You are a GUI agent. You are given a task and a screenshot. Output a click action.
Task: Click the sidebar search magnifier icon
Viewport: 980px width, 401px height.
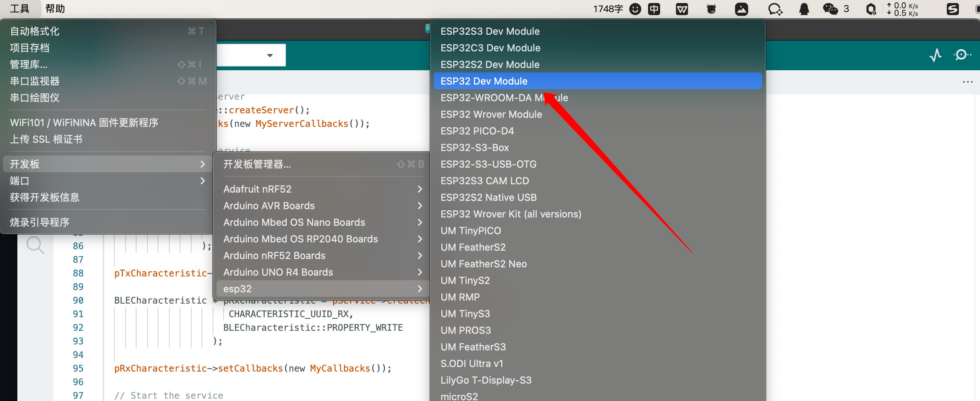click(x=35, y=245)
